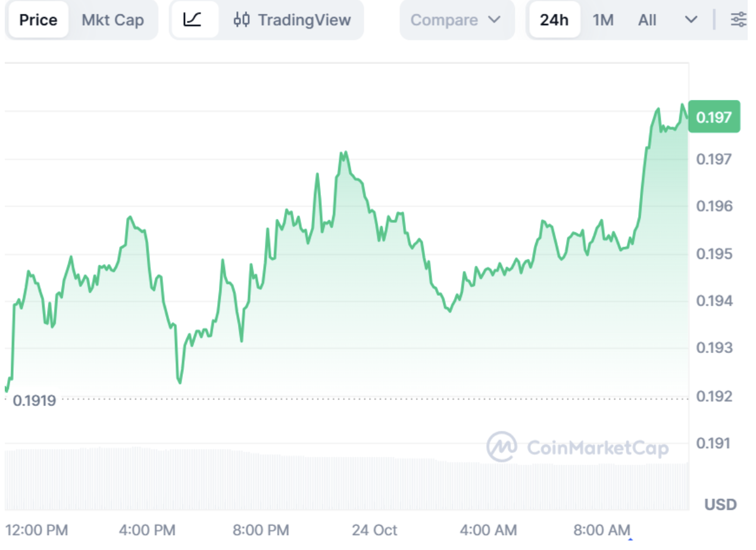Click the green 0.197 current price badge
The height and width of the screenshot is (550, 756).
[714, 117]
